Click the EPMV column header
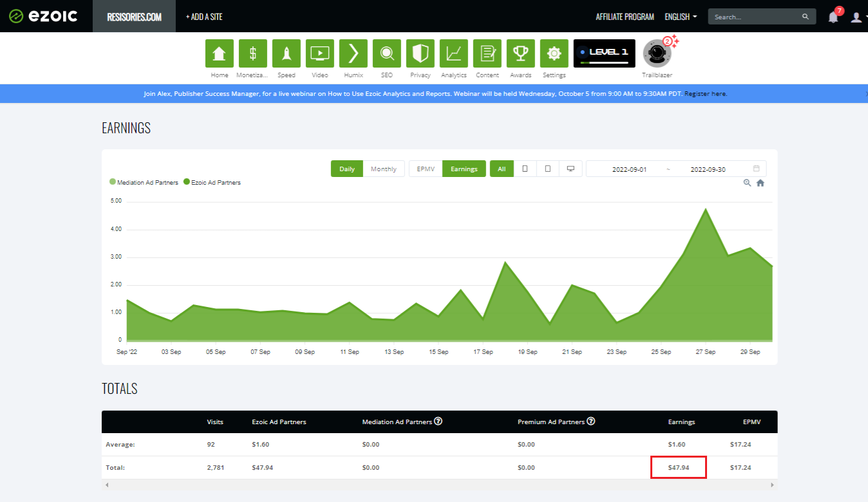 pyautogui.click(x=751, y=422)
